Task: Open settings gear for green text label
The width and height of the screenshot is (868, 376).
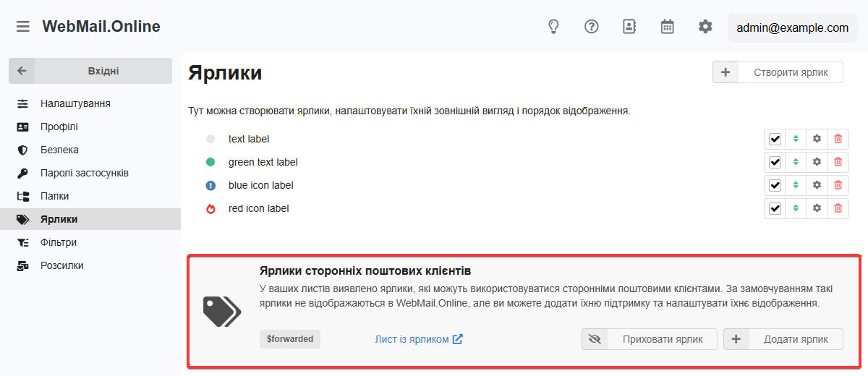Action: coord(817,162)
